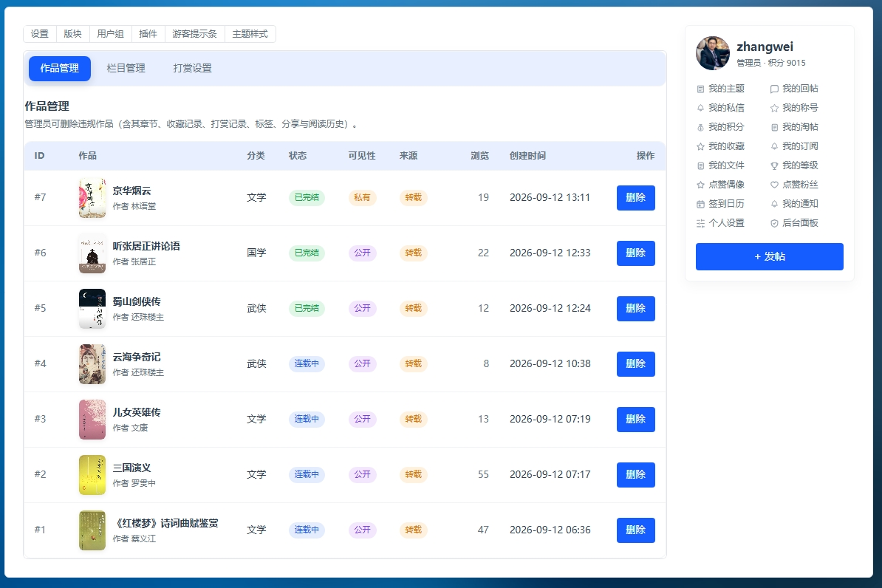Select the 栏目管理 sub-tab
This screenshot has height=588, width=882.
click(126, 69)
